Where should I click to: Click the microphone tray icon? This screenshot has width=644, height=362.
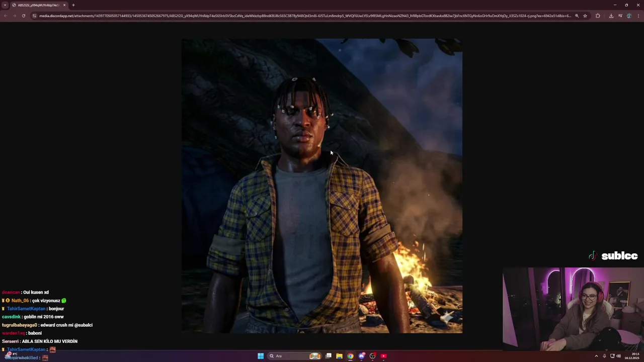604,356
